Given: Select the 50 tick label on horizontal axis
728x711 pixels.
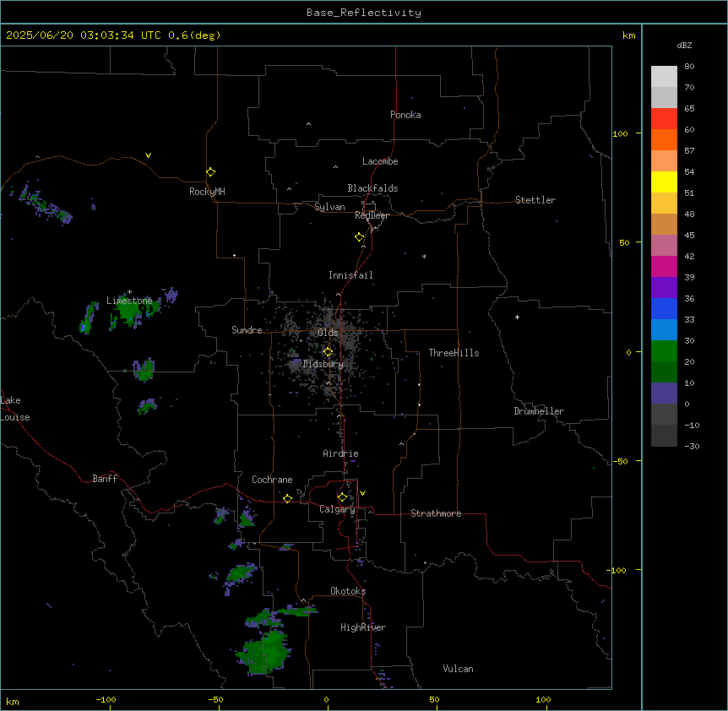Looking at the screenshot, I should 434,699.
